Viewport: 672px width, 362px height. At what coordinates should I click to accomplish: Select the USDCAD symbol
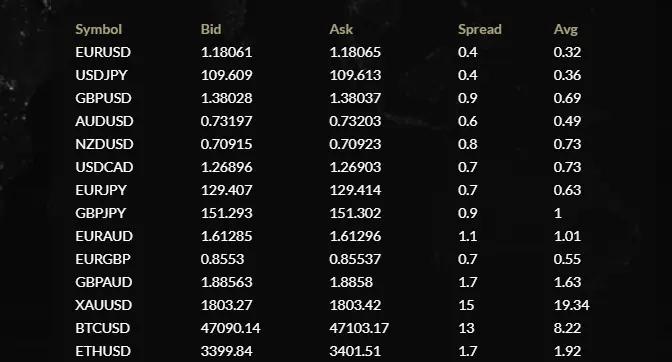[x=104, y=167]
